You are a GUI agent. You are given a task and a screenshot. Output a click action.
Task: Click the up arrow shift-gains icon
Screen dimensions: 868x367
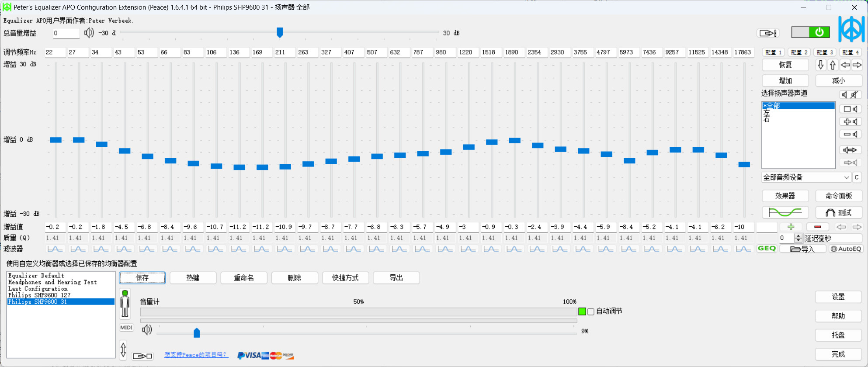pyautogui.click(x=833, y=65)
